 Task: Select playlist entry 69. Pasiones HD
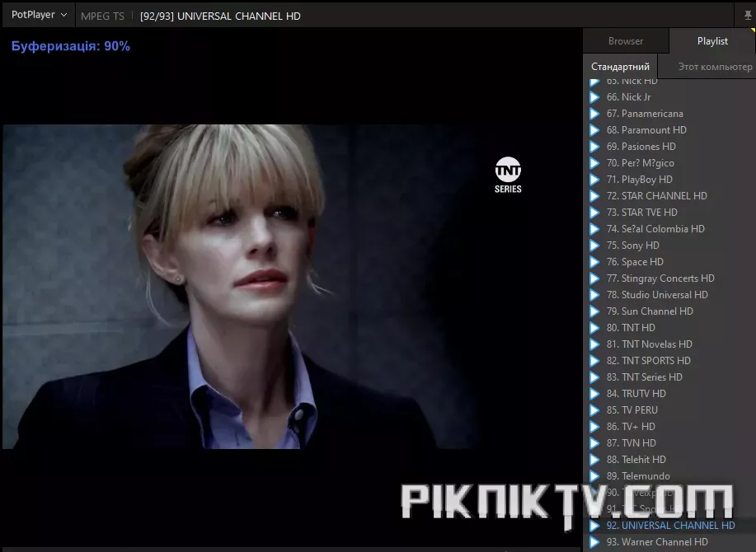pyautogui.click(x=669, y=147)
